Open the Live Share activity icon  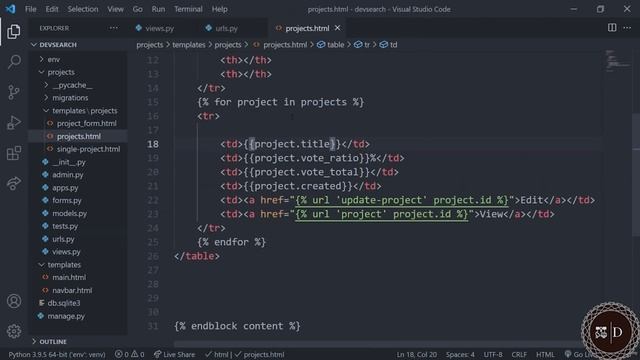tap(13, 183)
